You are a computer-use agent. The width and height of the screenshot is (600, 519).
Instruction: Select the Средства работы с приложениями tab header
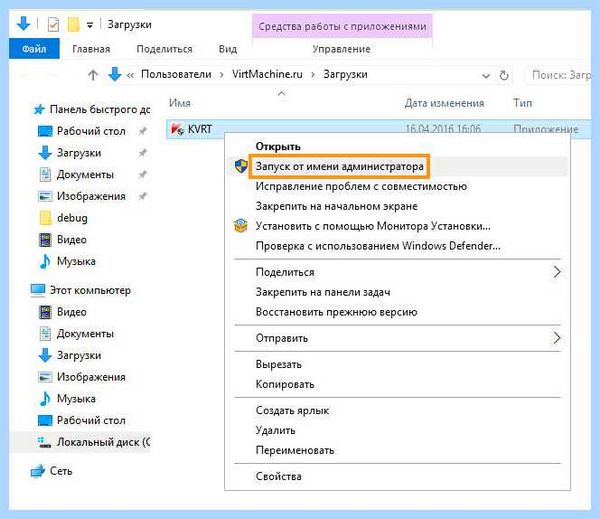tap(342, 26)
